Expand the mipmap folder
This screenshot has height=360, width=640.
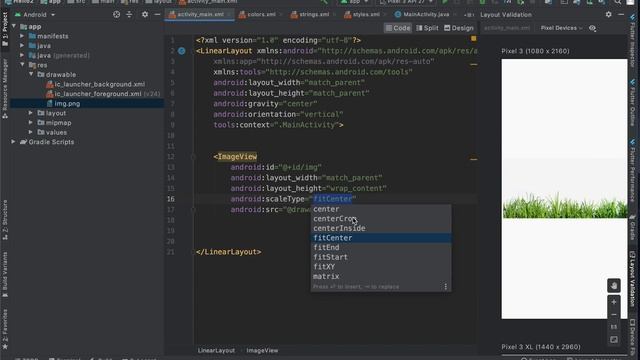pyautogui.click(x=31, y=123)
